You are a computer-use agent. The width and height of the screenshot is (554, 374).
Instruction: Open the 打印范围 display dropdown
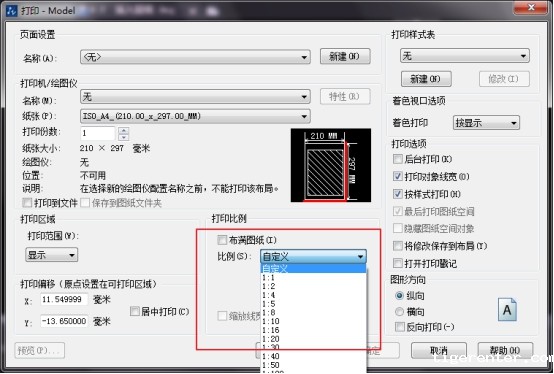[x=52, y=255]
